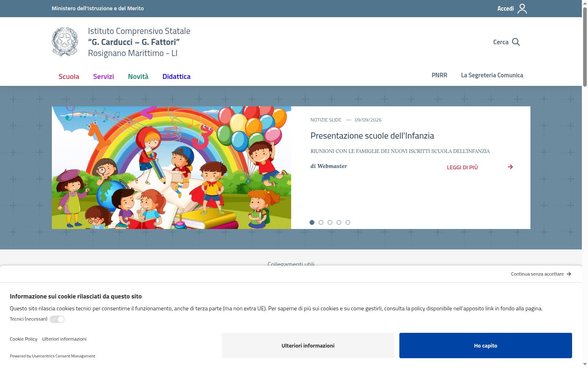Viewport: 588px width, 368px height.
Task: Click the user profile icon beside Accedi
Action: [522, 9]
